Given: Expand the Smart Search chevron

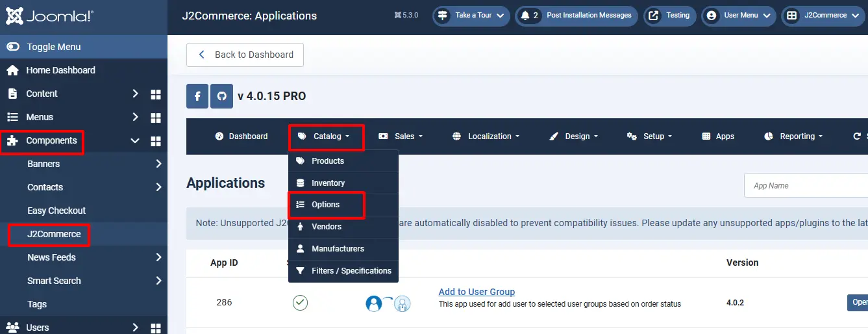Looking at the screenshot, I should (158, 281).
